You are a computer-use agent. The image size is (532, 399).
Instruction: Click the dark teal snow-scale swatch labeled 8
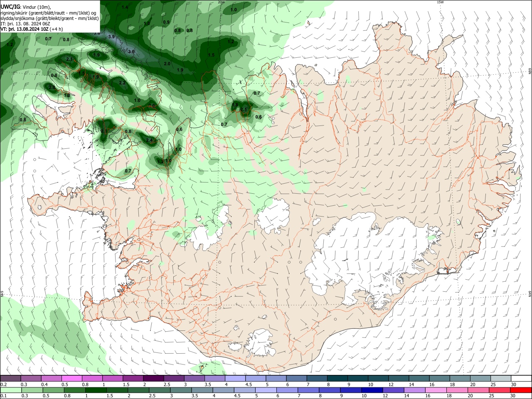click(337, 378)
